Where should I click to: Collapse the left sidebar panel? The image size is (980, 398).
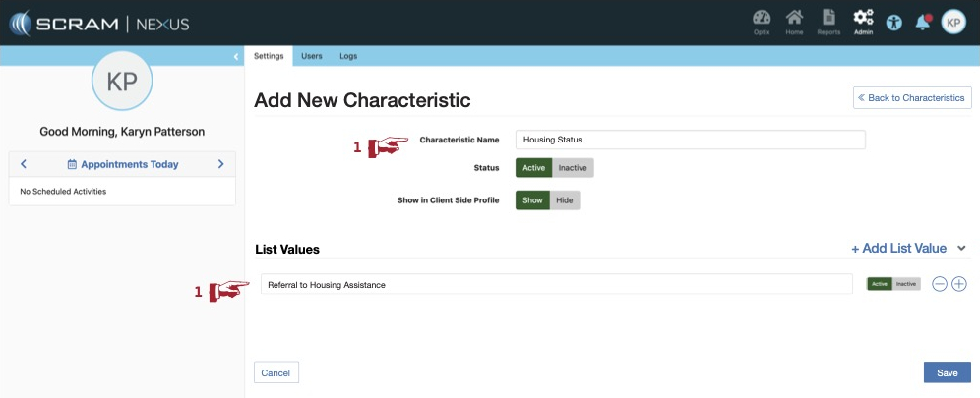236,57
